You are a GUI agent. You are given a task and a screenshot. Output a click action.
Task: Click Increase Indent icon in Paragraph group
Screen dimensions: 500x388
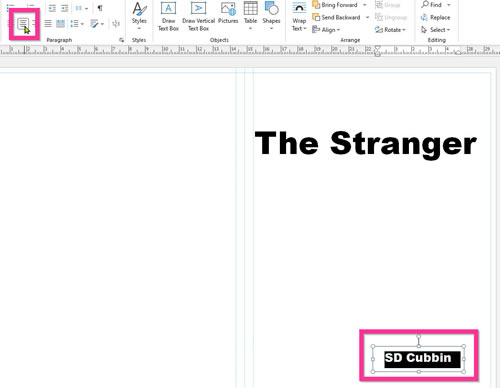coord(65,8)
